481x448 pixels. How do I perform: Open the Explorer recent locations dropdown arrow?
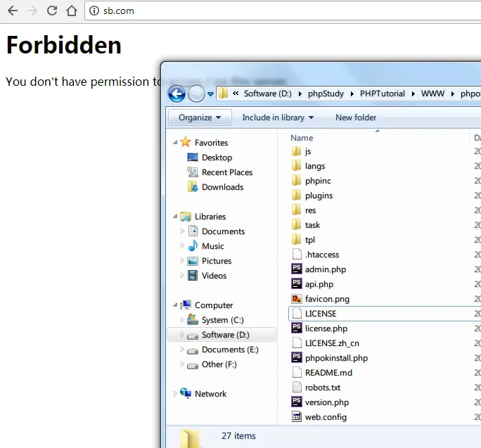click(x=210, y=94)
